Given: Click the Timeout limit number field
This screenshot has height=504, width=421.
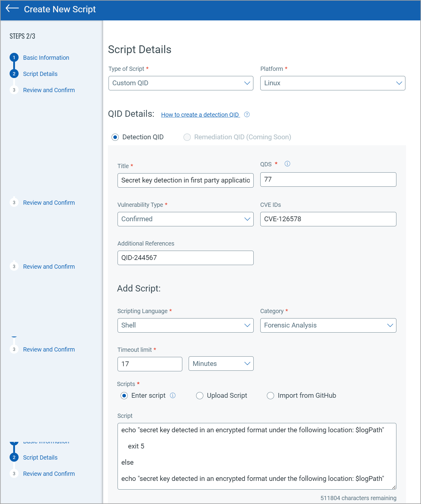Looking at the screenshot, I should [150, 364].
